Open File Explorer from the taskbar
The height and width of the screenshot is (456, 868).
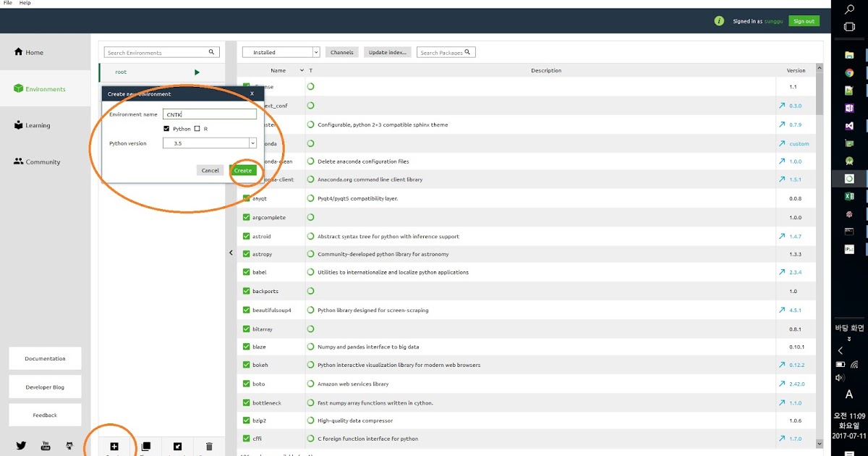850,55
